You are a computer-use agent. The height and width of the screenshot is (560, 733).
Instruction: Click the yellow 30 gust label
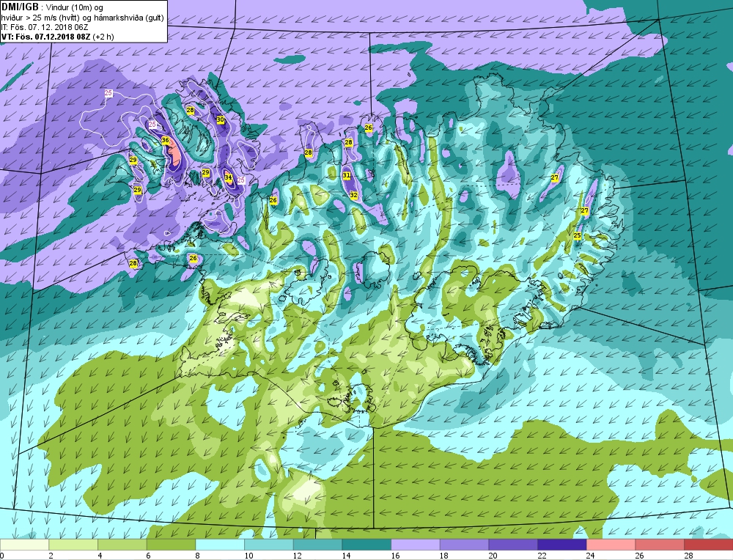click(x=220, y=119)
